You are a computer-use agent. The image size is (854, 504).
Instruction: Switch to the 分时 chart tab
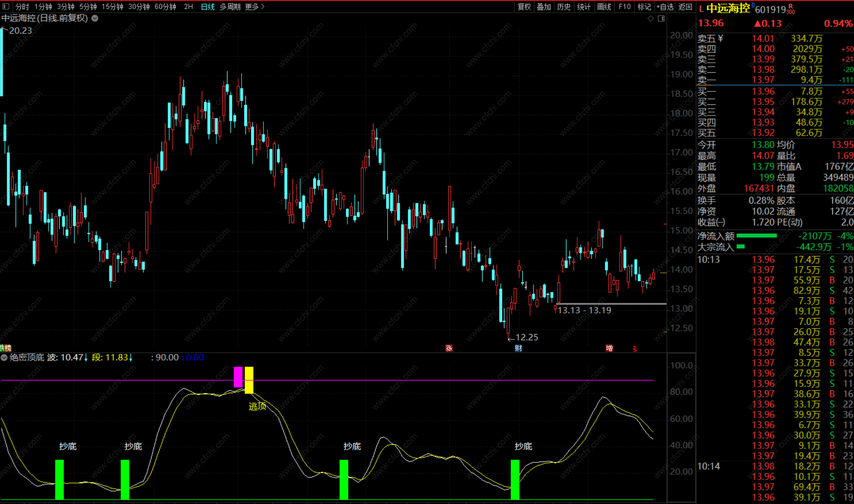point(22,7)
